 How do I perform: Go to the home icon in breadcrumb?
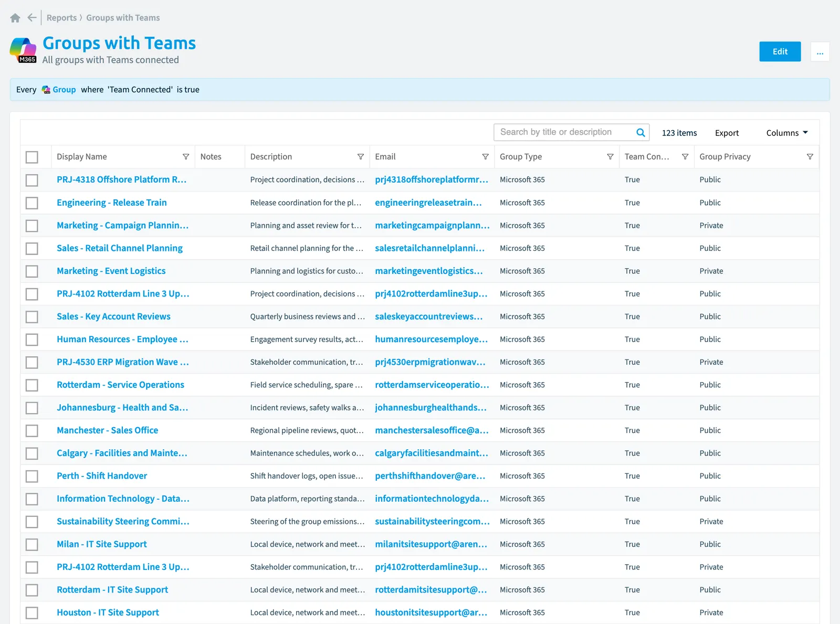[x=15, y=18]
